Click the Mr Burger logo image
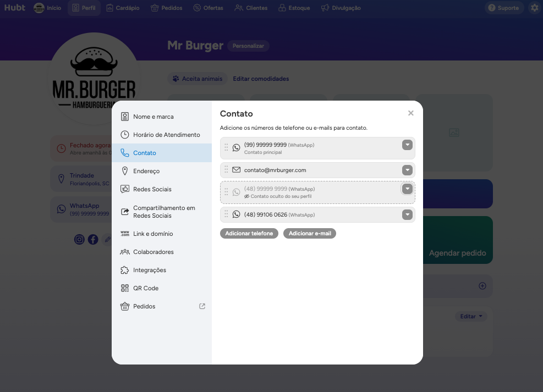 click(94, 79)
